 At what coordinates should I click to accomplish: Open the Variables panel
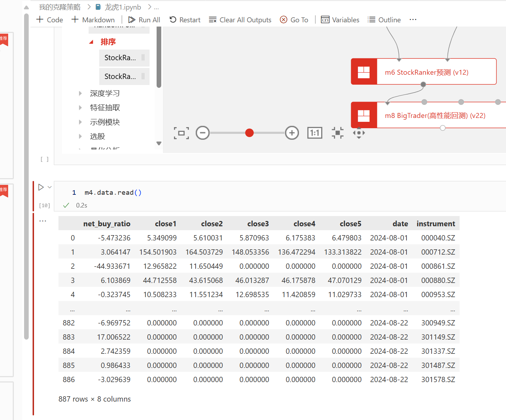[340, 20]
